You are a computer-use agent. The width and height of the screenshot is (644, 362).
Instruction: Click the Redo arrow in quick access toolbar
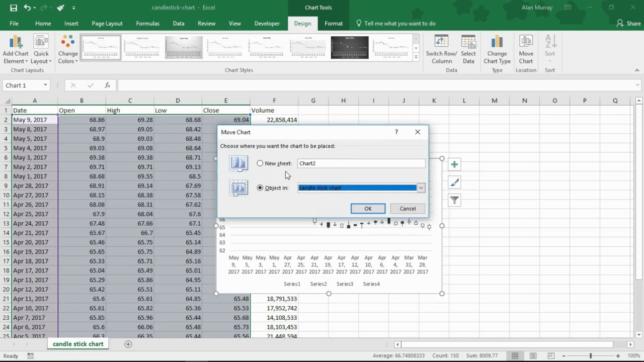(x=43, y=8)
